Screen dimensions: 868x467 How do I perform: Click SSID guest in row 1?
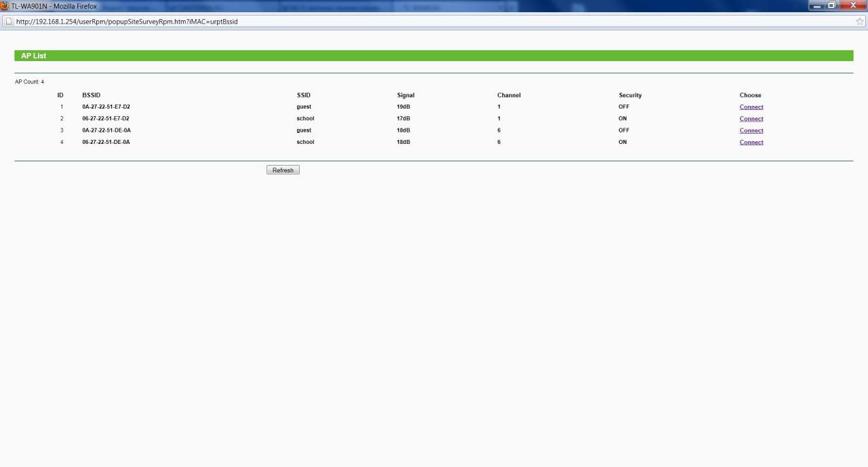tap(304, 107)
